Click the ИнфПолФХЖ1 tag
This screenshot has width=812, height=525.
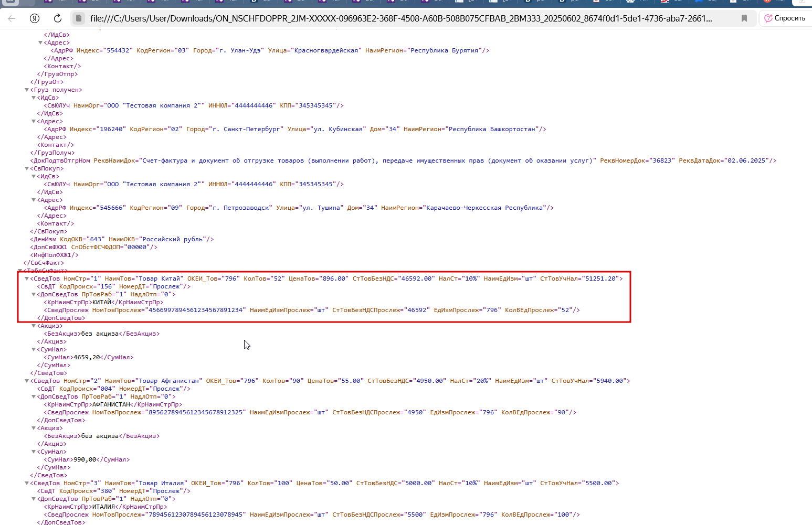tap(55, 255)
